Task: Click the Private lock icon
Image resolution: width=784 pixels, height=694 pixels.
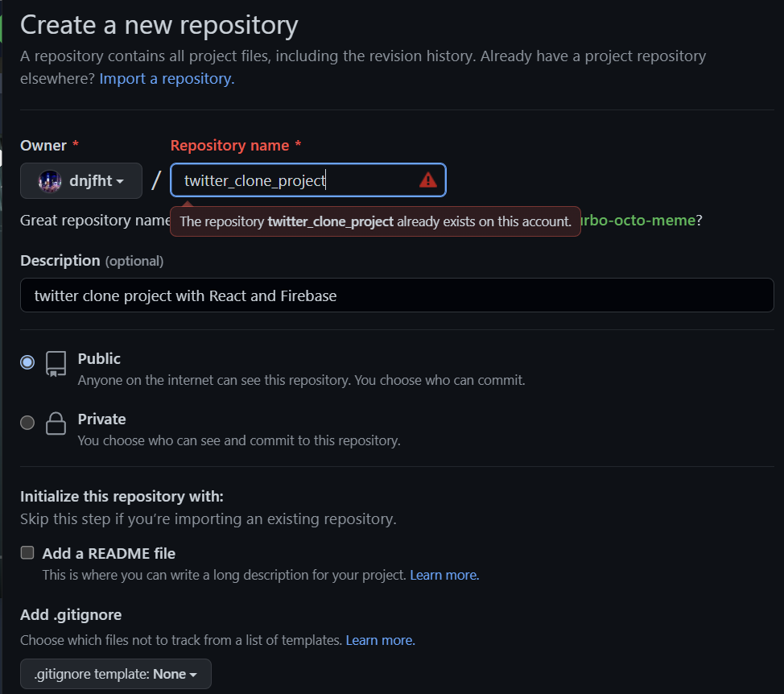Action: click(56, 423)
